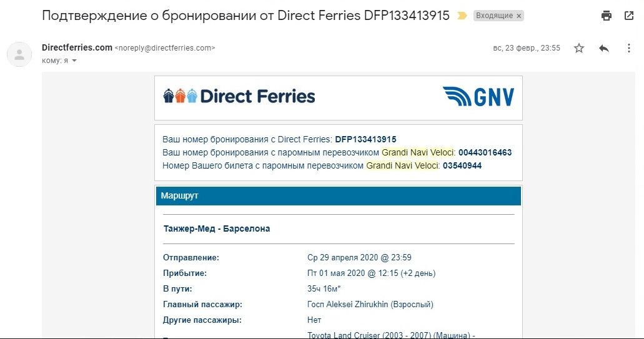This screenshot has width=644, height=339.
Task: Toggle the yellow importance marker
Action: [462, 16]
